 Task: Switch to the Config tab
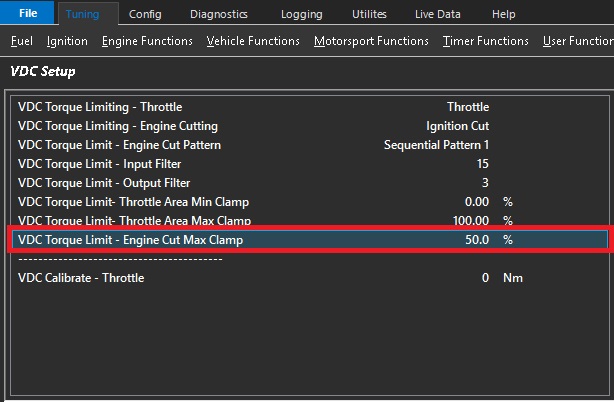(145, 14)
